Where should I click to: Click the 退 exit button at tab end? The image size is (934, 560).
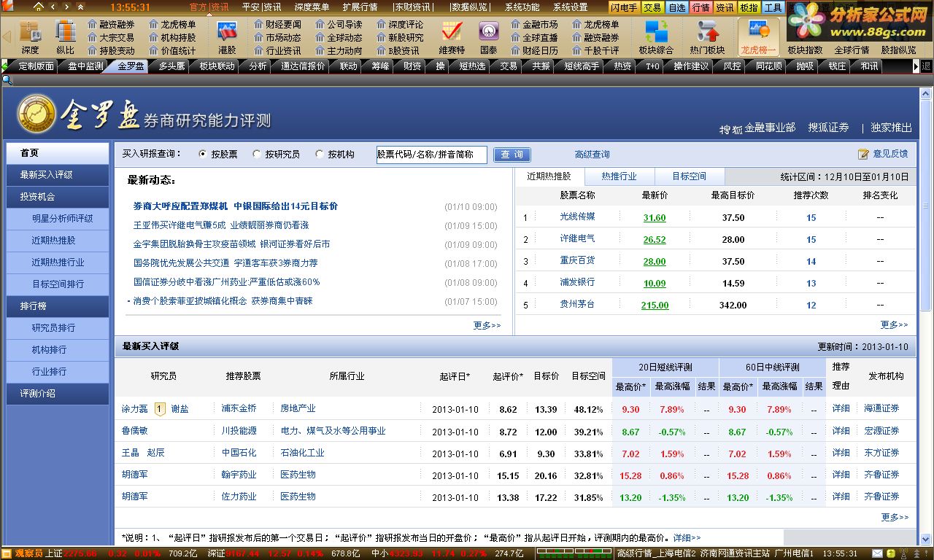coord(927,66)
